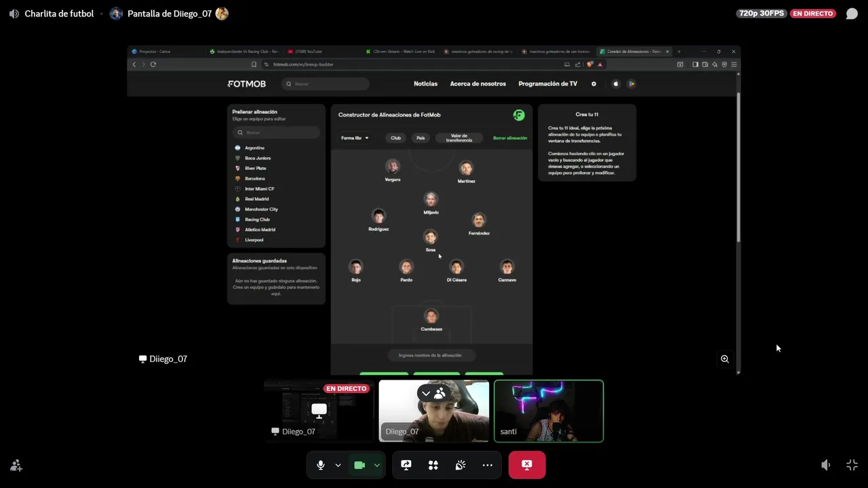This screenshot has height=488, width=868.
Task: Click the browser reload icon
Action: pos(153,64)
